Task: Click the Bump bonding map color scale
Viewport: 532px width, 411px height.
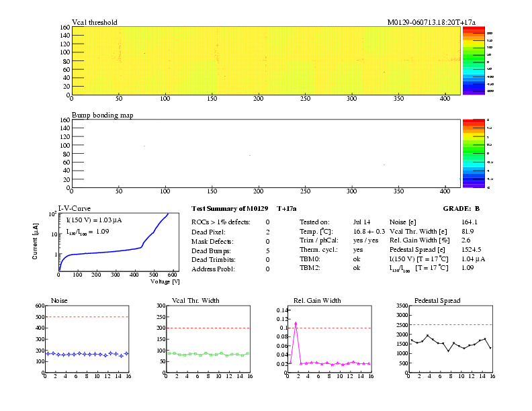Action: [x=474, y=153]
